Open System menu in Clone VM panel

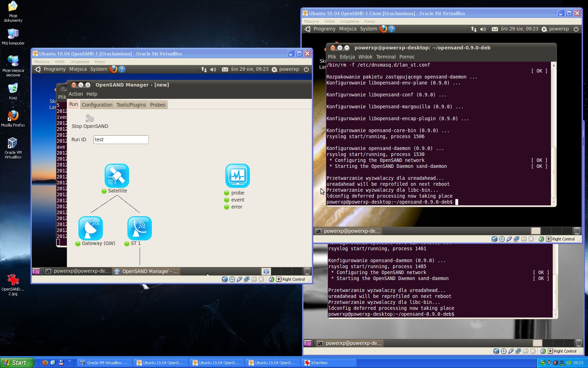369,29
